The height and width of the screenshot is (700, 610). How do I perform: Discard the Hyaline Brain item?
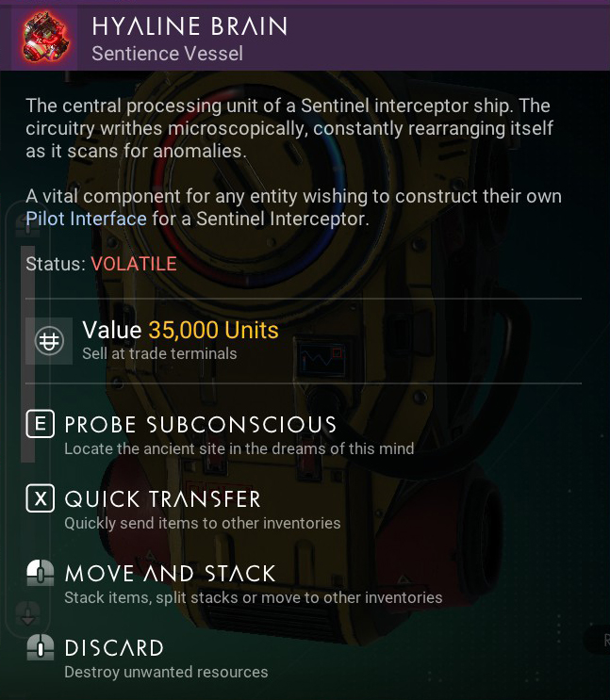(114, 648)
